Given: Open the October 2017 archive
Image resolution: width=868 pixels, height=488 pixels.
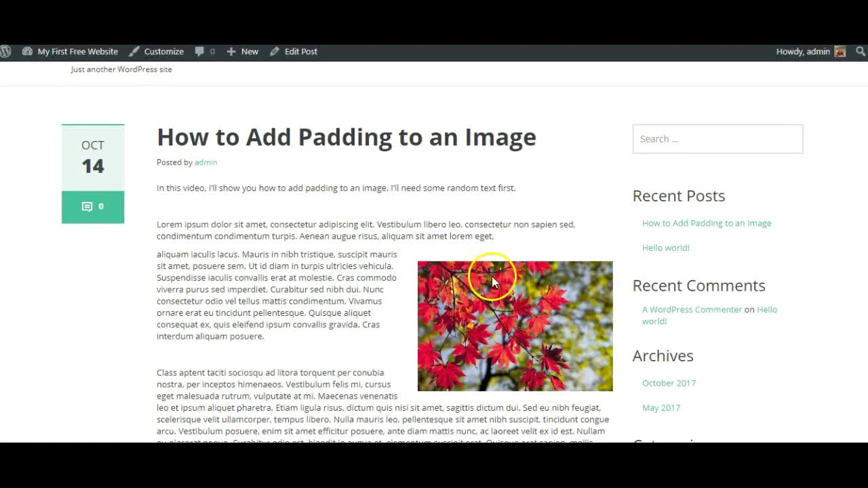Looking at the screenshot, I should [669, 383].
